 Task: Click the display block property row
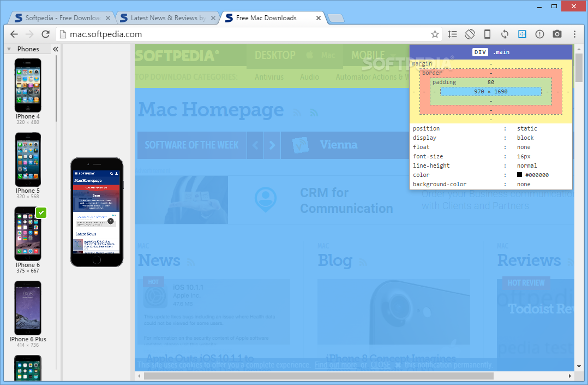(491, 138)
